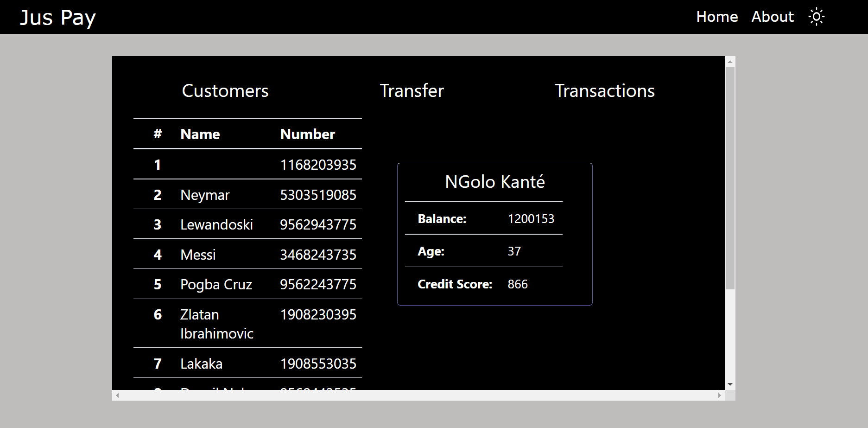The image size is (868, 428).
Task: Click the NGolo Kanté card title
Action: click(495, 182)
